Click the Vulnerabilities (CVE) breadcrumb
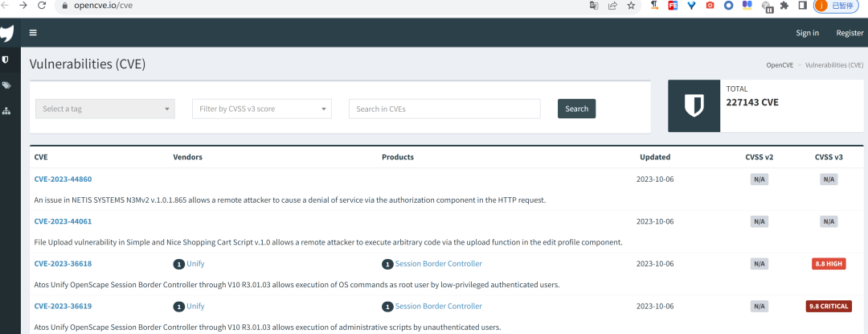Screen dimensions: 868x334 (x=834, y=65)
